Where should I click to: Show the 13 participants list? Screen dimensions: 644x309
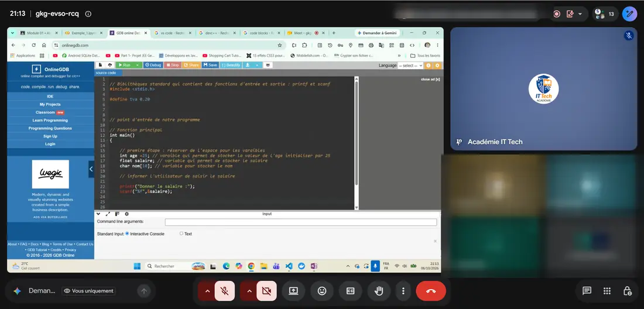click(x=605, y=14)
